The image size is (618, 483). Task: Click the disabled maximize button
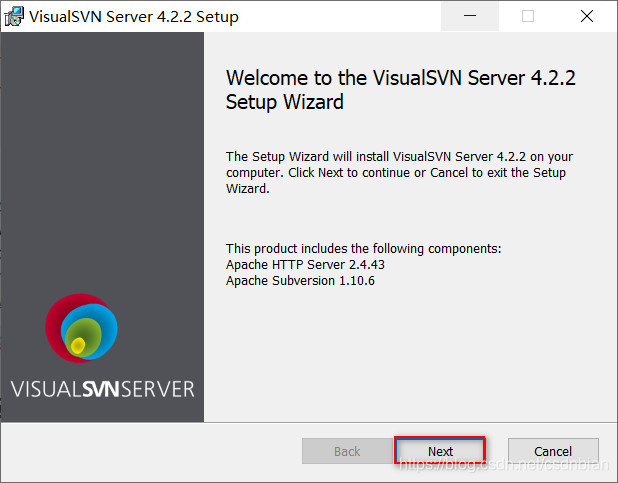(528, 16)
